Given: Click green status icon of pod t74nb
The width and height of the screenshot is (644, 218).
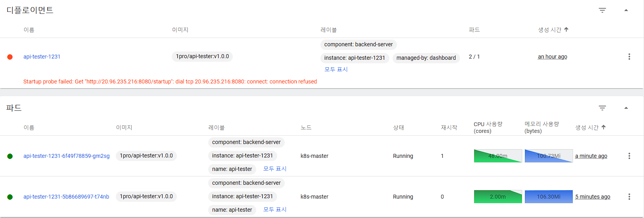Looking at the screenshot, I should pyautogui.click(x=10, y=197).
